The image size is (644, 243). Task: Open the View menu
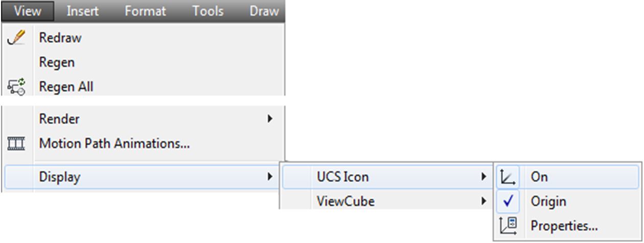(x=28, y=11)
